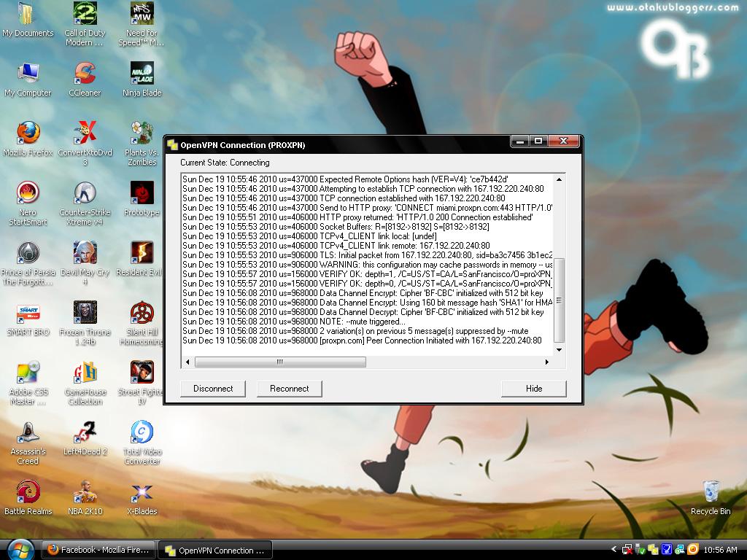
Task: Click the My Computer desktop icon
Action: pos(28,79)
